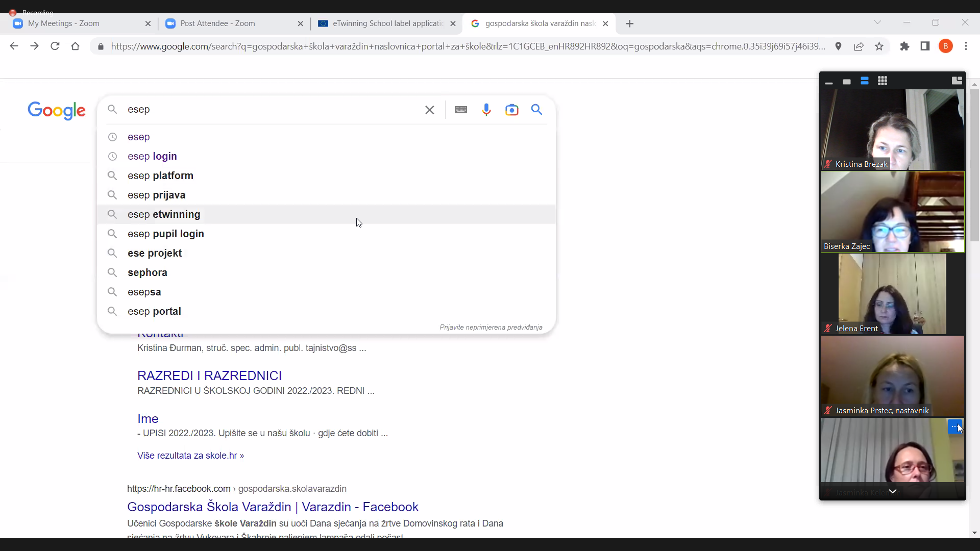This screenshot has height=551, width=980.
Task: Pick the 'esep pupil login' suggestion
Action: tap(326, 234)
